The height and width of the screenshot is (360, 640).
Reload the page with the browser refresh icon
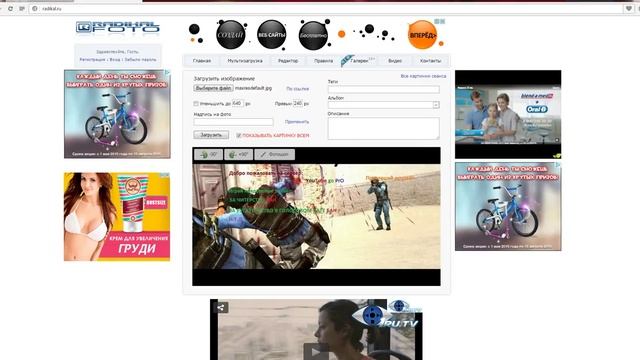pyautogui.click(x=10, y=9)
